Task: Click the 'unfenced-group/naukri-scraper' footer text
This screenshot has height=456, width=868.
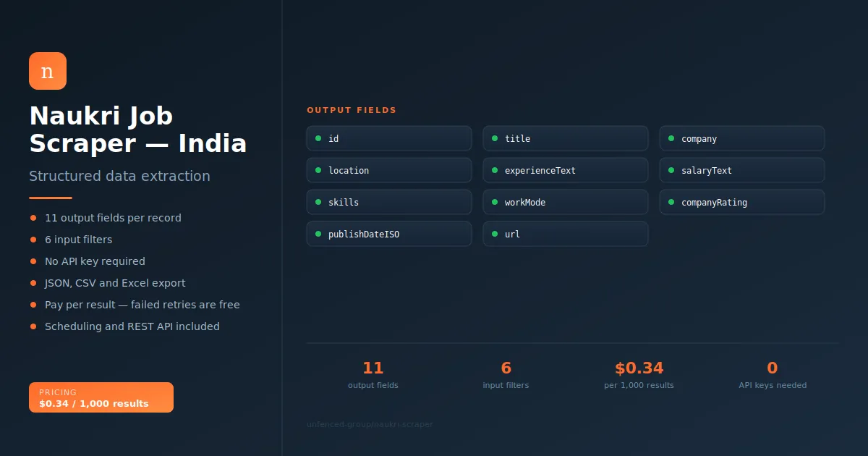Action: click(x=370, y=424)
